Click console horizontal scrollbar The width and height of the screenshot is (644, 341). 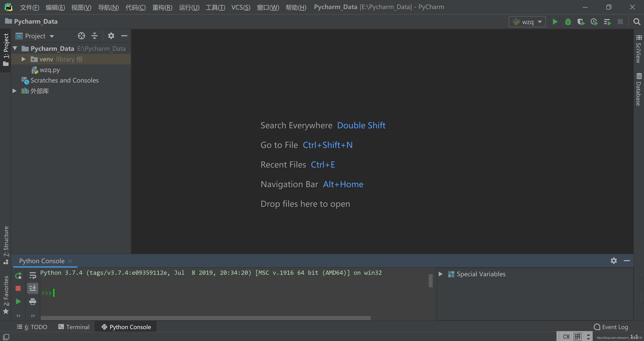click(x=205, y=318)
